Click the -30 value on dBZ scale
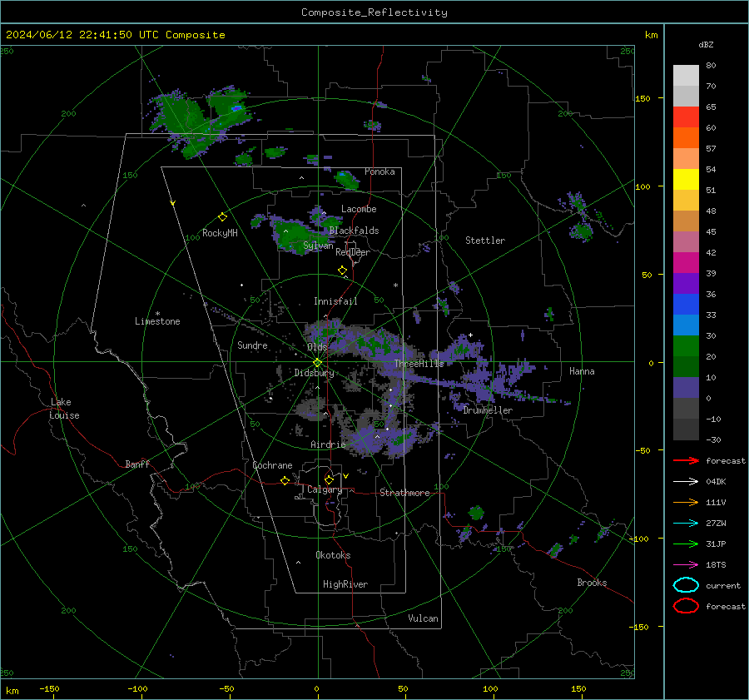Image resolution: width=749 pixels, height=700 pixels. pos(713,439)
